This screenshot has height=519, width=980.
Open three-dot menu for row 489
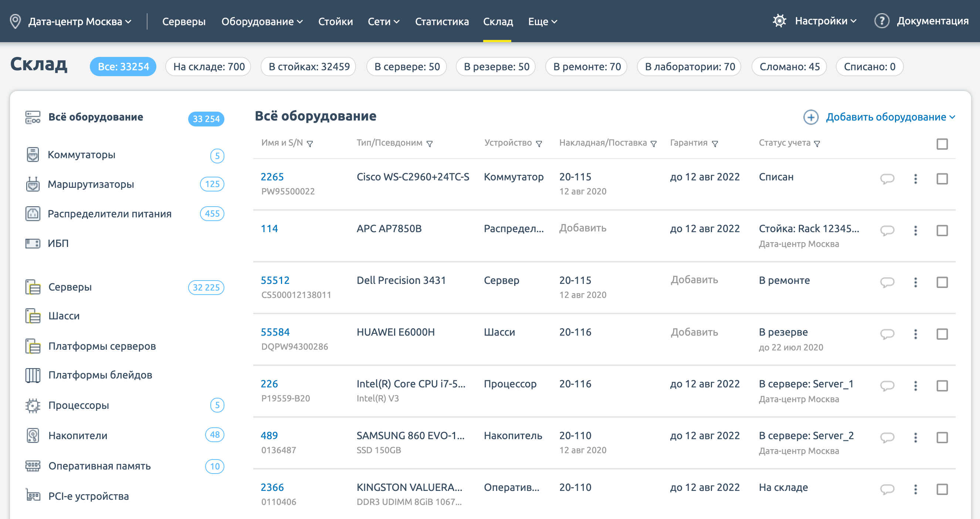pyautogui.click(x=916, y=438)
